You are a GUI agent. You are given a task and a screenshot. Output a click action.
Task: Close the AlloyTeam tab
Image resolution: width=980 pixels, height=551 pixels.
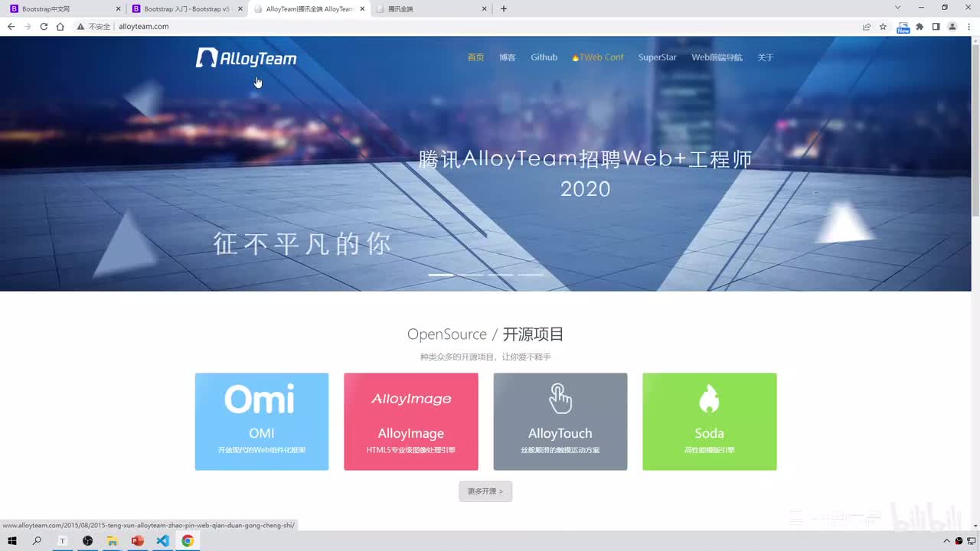(362, 9)
